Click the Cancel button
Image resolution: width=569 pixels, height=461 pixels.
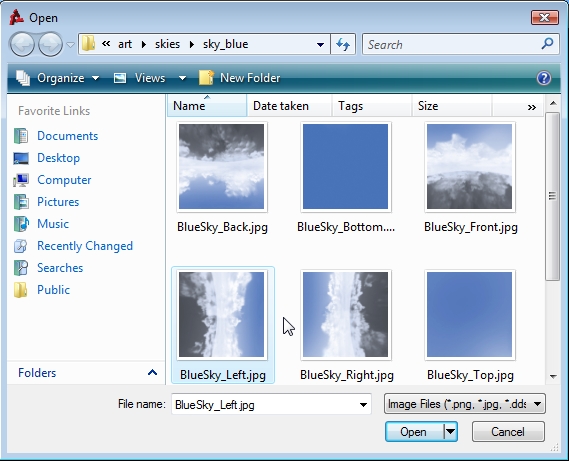tap(508, 432)
